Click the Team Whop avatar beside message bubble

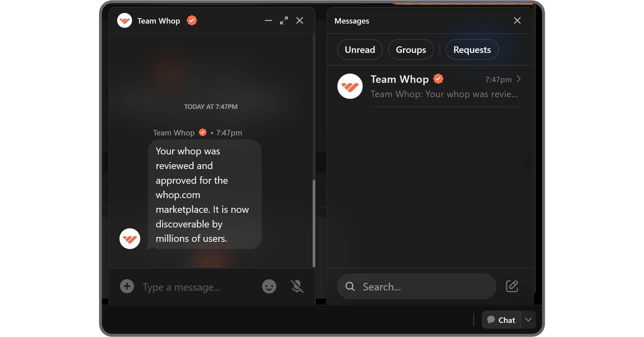130,239
